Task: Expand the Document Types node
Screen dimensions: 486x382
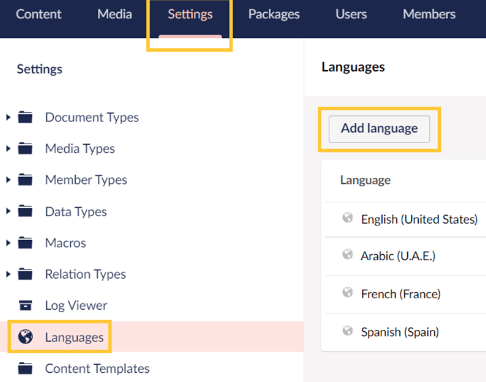Action: click(x=8, y=117)
